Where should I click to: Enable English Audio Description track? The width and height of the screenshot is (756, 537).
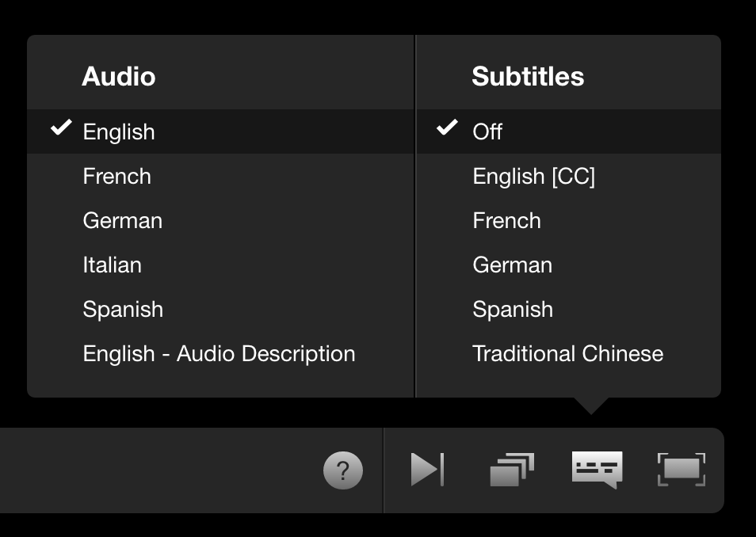point(219,353)
